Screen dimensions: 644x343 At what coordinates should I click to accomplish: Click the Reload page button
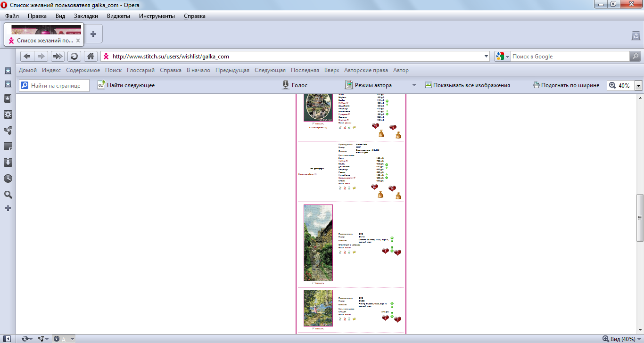[74, 57]
